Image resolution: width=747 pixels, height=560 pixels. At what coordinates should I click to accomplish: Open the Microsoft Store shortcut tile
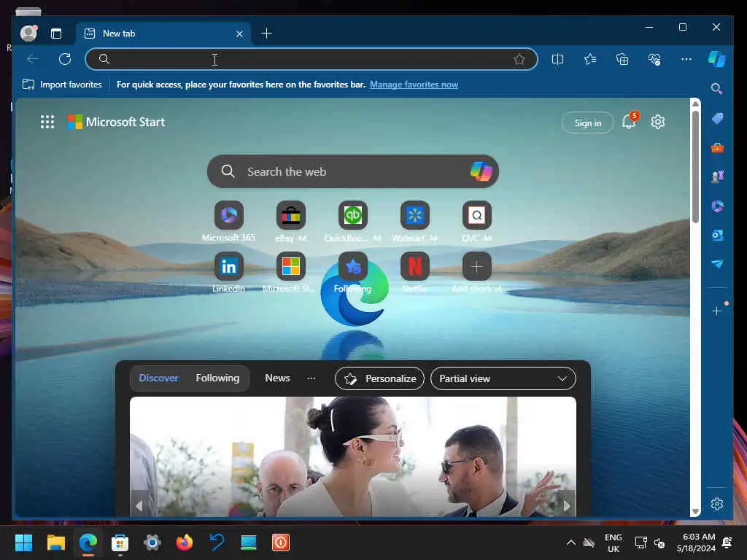(x=290, y=266)
